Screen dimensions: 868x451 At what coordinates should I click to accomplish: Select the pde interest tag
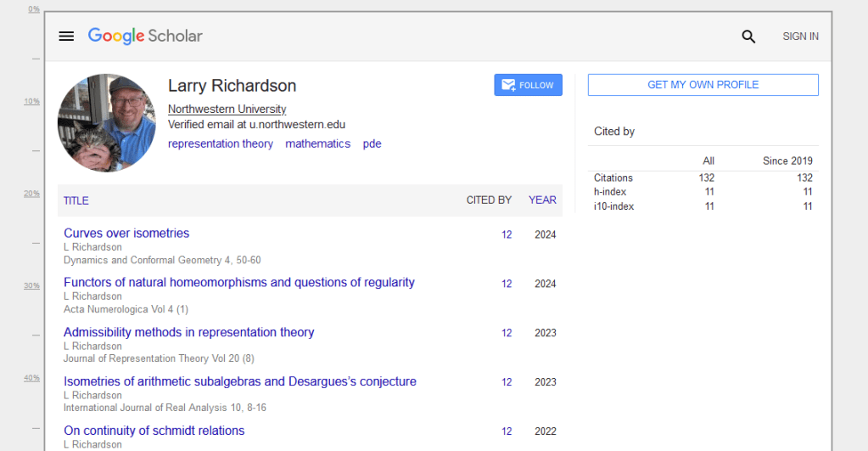372,144
